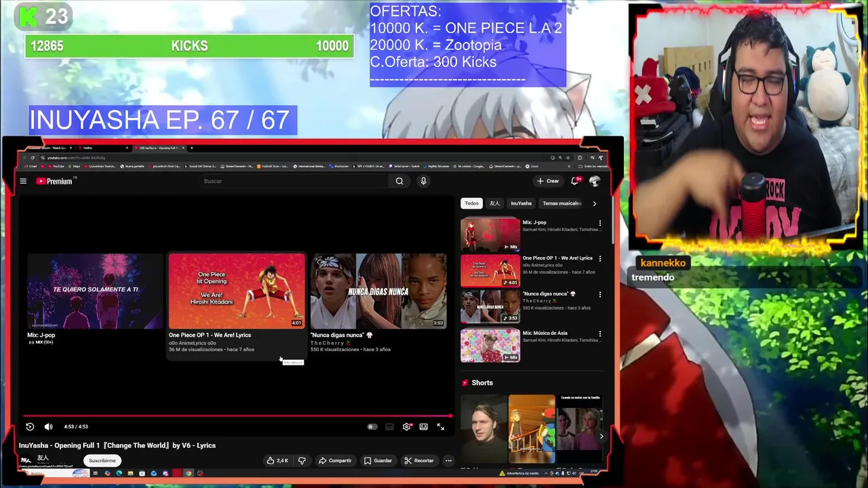This screenshot has height=488, width=868.
Task: Select the 友人 filter chip
Action: (x=494, y=203)
